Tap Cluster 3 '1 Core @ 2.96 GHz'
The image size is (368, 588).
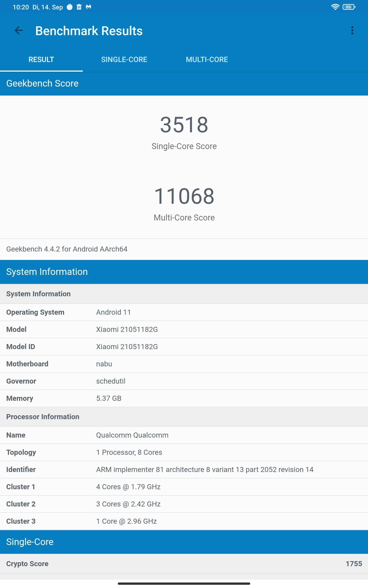pos(126,521)
